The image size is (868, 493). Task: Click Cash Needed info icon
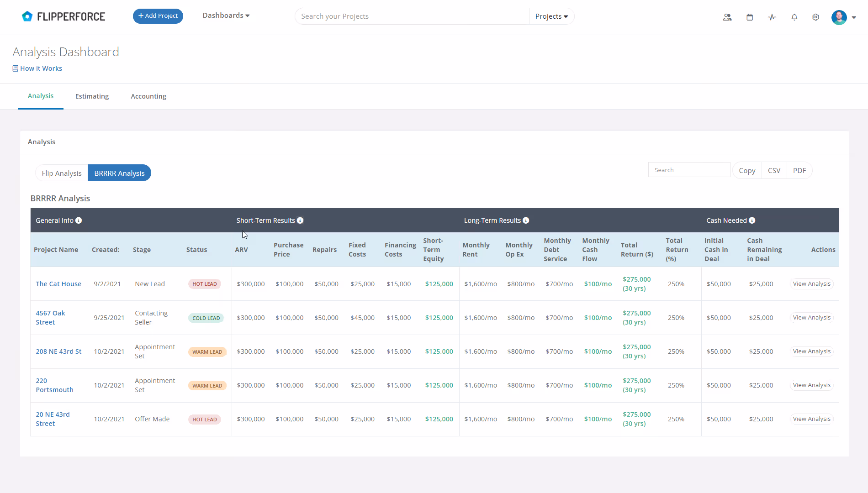tap(752, 220)
